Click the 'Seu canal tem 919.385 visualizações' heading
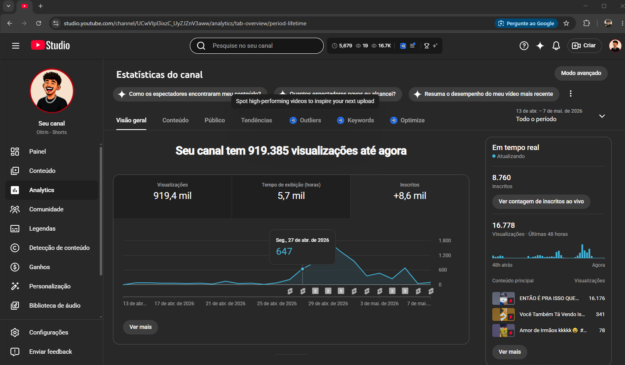625x365 pixels. pos(291,151)
